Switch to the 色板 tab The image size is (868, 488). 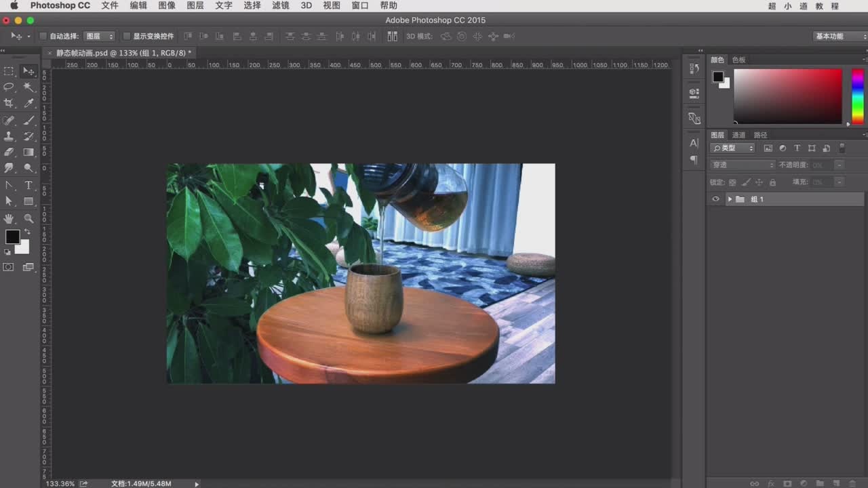point(738,60)
